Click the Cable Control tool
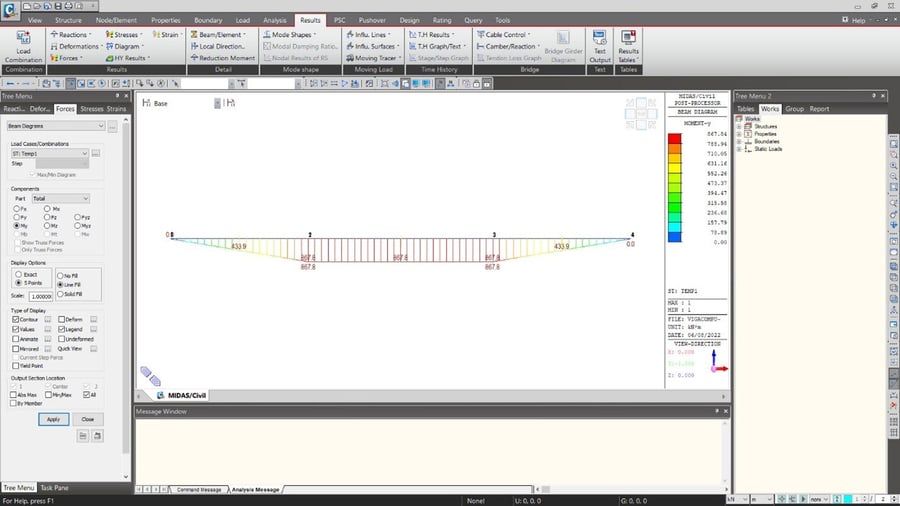Viewport: 900px width, 506px height. point(504,34)
